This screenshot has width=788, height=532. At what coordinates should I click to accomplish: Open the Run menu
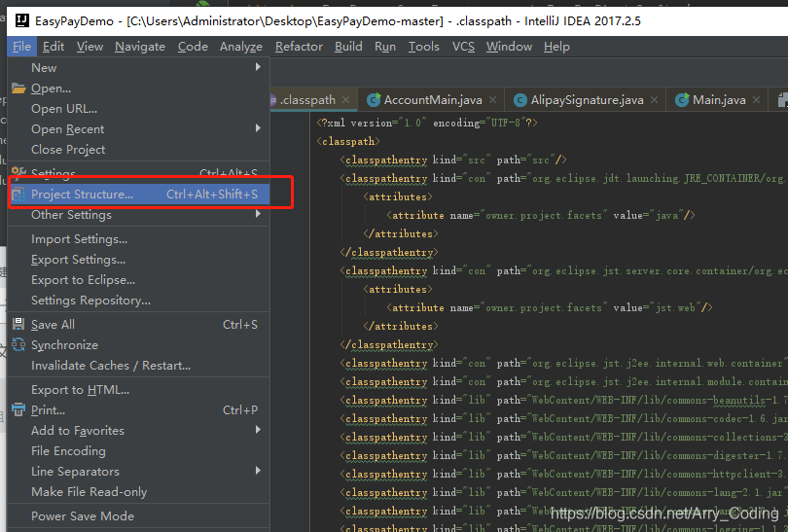385,47
